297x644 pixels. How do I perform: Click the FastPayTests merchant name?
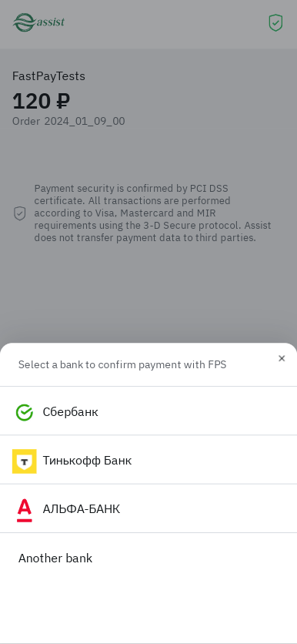point(48,76)
